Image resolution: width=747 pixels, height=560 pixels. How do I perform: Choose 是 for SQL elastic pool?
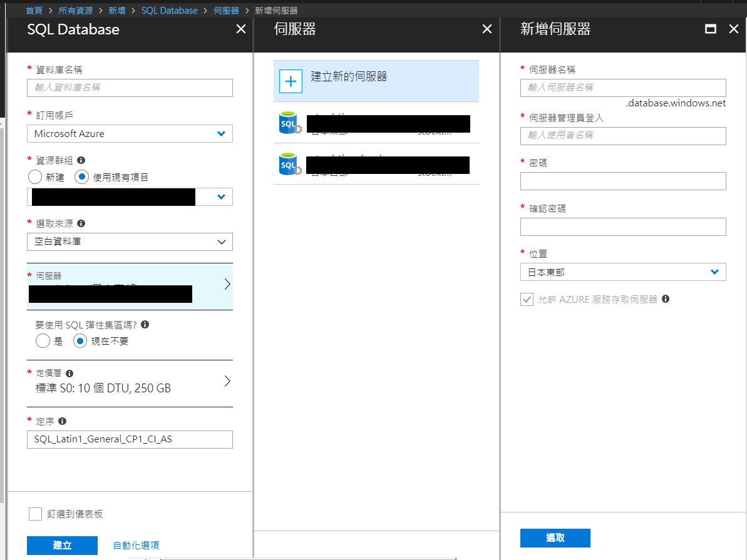[43, 341]
